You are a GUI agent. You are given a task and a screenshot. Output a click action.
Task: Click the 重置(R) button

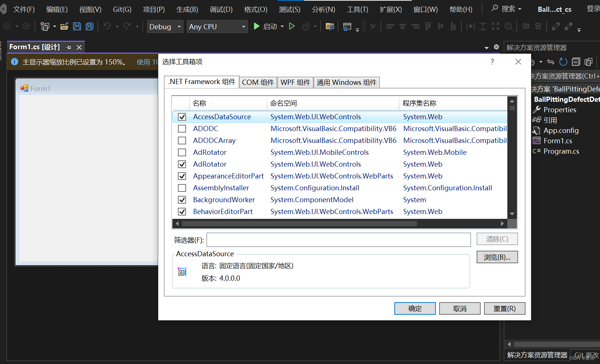(505, 308)
